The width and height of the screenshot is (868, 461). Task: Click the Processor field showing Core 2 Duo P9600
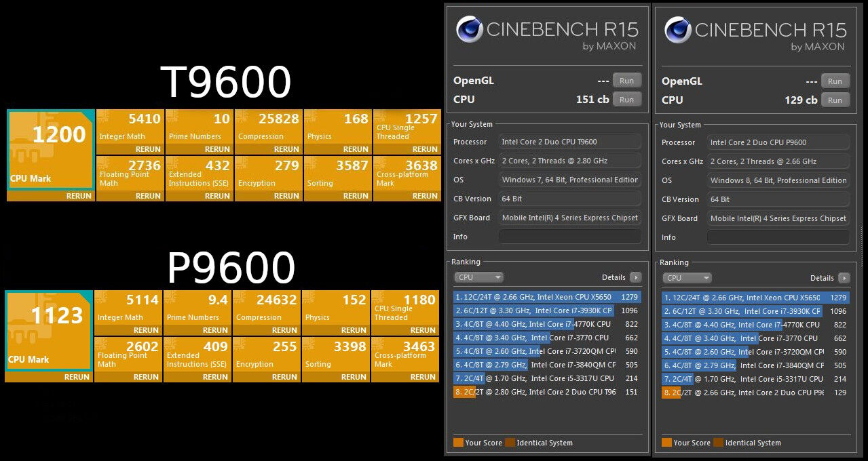(x=778, y=142)
